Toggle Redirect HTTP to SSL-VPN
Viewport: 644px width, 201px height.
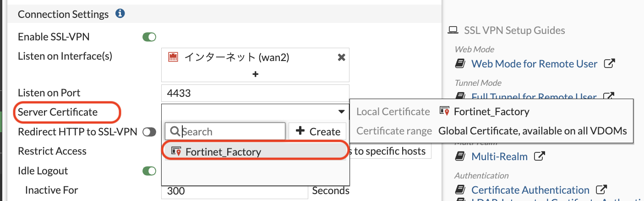[x=149, y=132]
